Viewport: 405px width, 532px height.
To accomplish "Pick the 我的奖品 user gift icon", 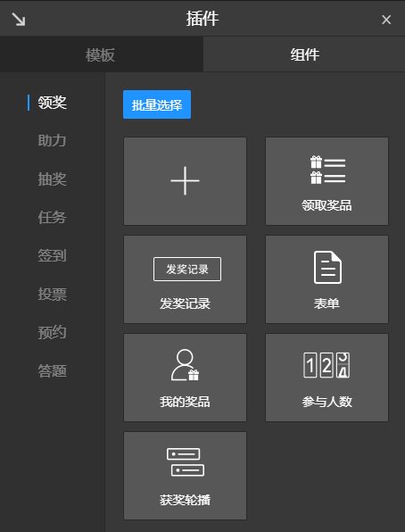I will (x=185, y=365).
